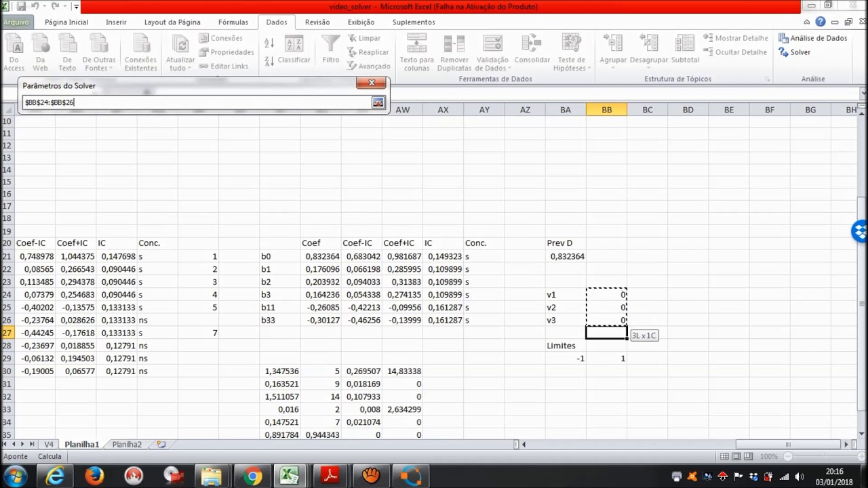The height and width of the screenshot is (488, 868).
Task: Click the Solver range reference input field
Action: (x=197, y=102)
